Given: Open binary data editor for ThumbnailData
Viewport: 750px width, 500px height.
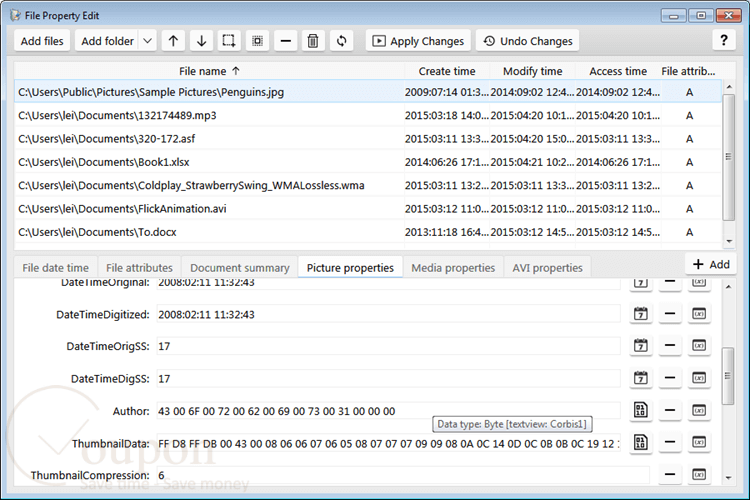Looking at the screenshot, I should [x=641, y=442].
